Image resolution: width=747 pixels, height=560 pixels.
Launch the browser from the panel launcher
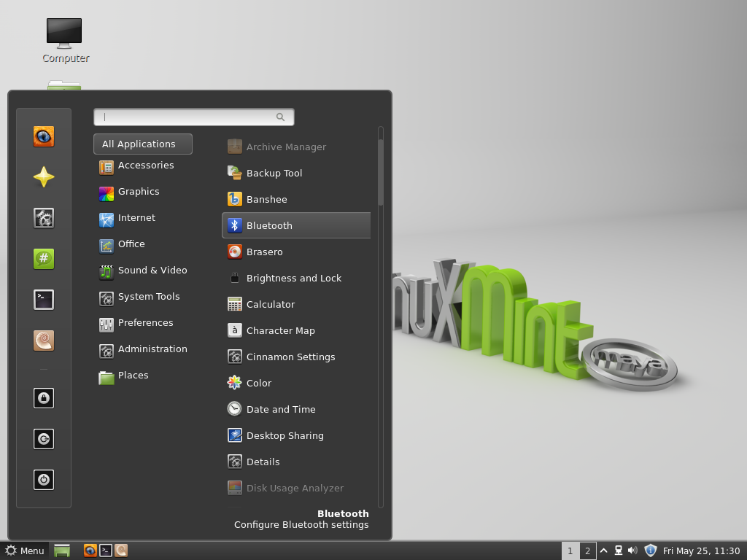pos(90,551)
